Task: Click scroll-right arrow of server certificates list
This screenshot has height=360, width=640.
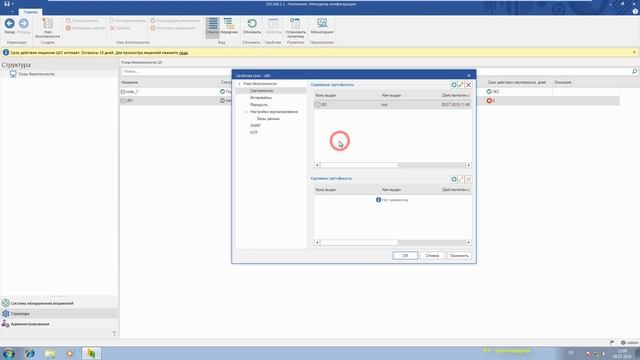Action: (468, 165)
